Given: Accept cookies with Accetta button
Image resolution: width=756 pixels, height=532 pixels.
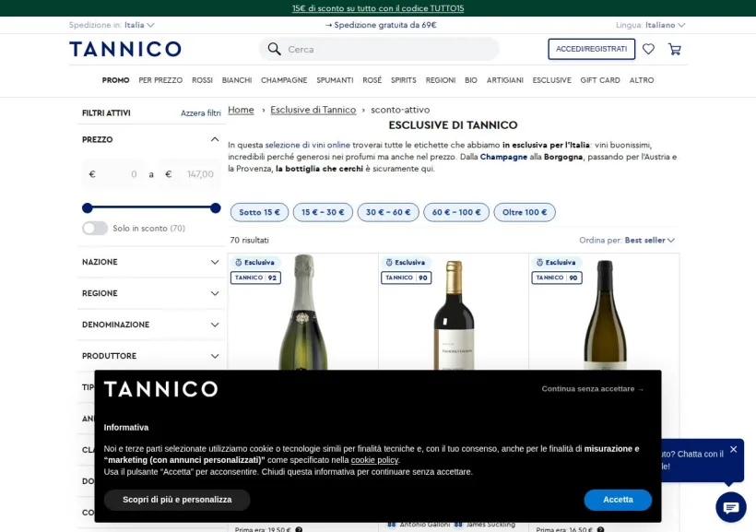Looking at the screenshot, I should click(618, 500).
